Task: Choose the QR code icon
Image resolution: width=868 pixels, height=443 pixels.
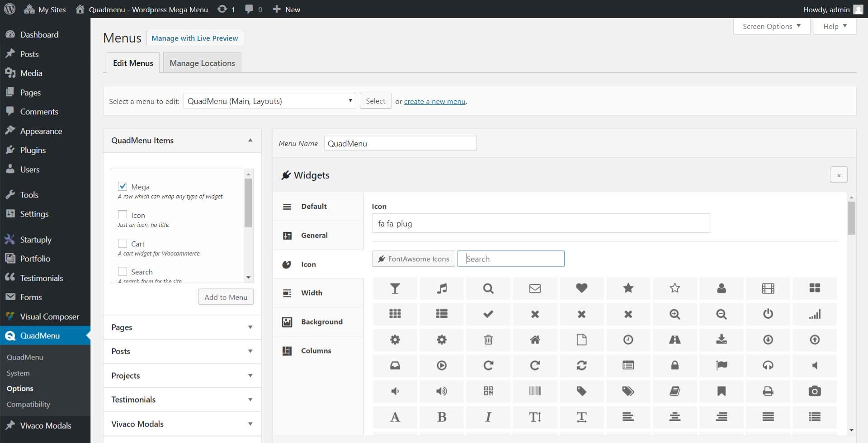Action: 488,391
